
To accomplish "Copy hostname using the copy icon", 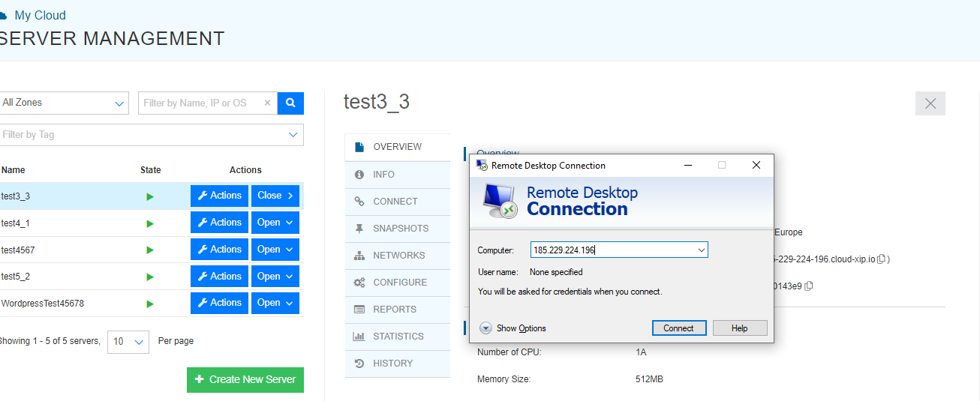I will 882,259.
